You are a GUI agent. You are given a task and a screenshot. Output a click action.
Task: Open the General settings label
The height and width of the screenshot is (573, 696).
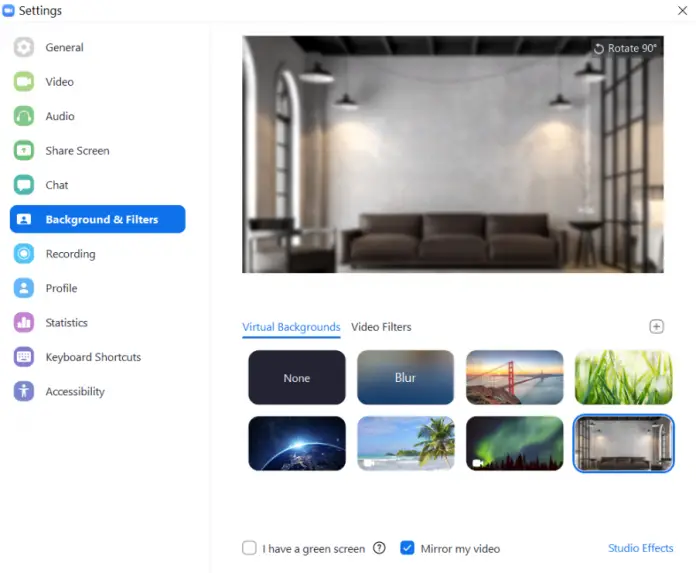(64, 47)
